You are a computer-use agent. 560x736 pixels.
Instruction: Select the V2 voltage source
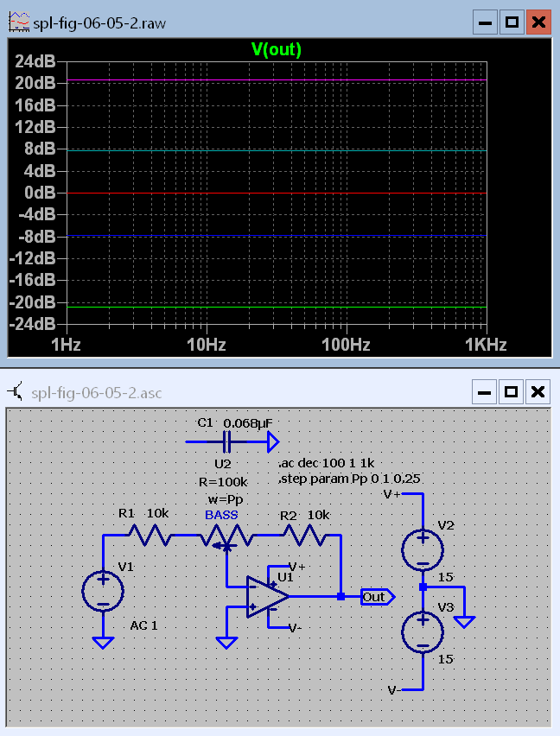pyautogui.click(x=423, y=549)
